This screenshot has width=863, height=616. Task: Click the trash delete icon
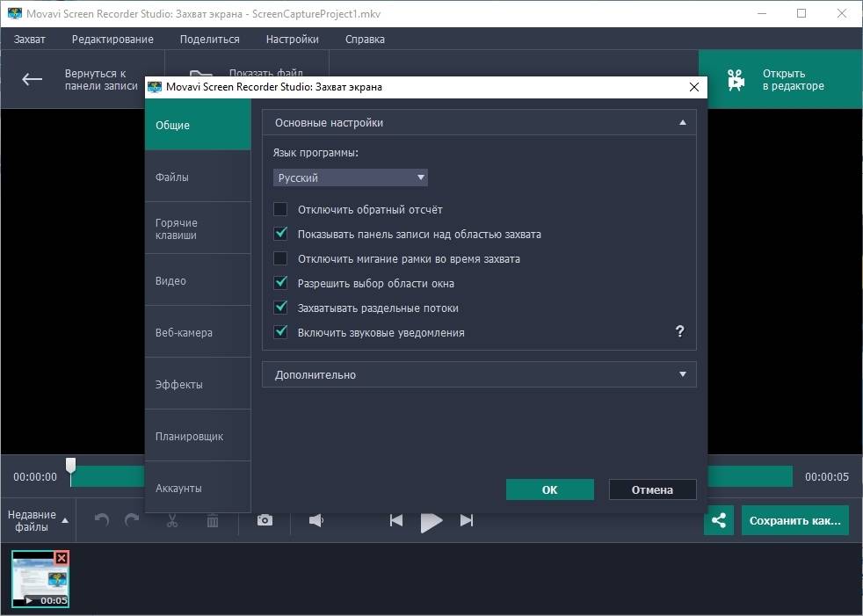click(x=213, y=519)
